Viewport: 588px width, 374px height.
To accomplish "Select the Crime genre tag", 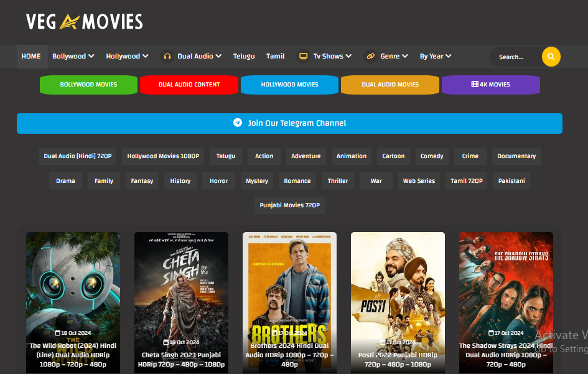I will click(x=470, y=156).
